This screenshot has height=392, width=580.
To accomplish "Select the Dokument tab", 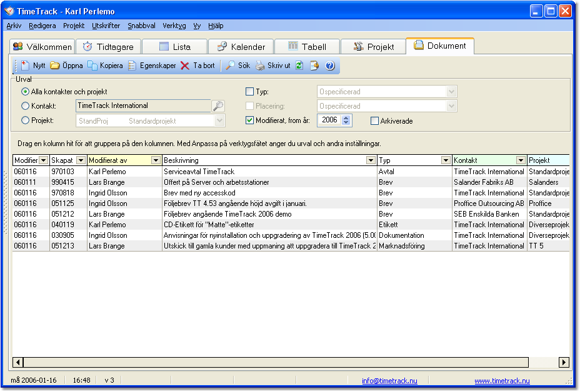I will (x=440, y=46).
